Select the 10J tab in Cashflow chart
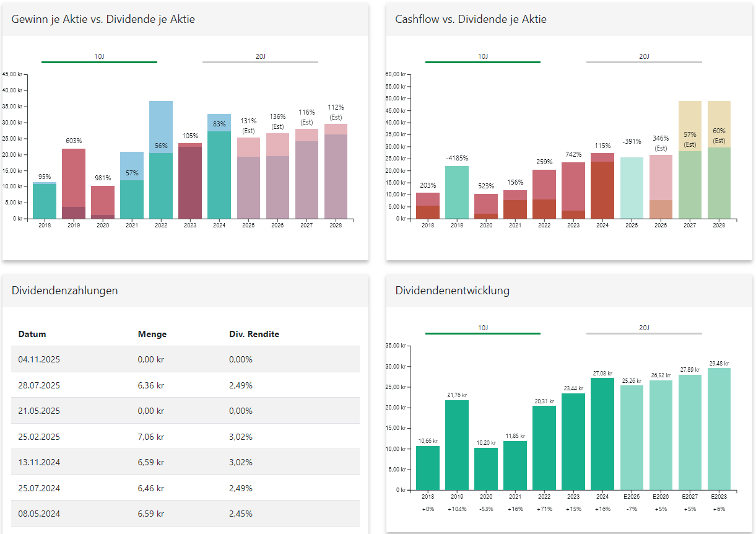Image resolution: width=756 pixels, height=534 pixels. coord(483,57)
